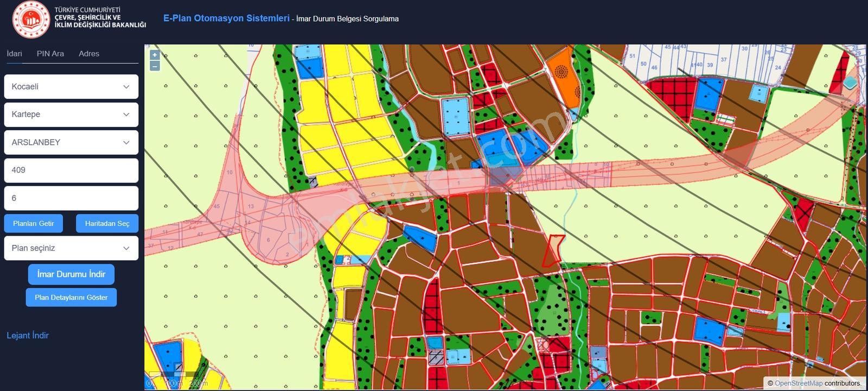This screenshot has width=868, height=391.
Task: Open the Kocaeli province dropdown
Action: (71, 87)
